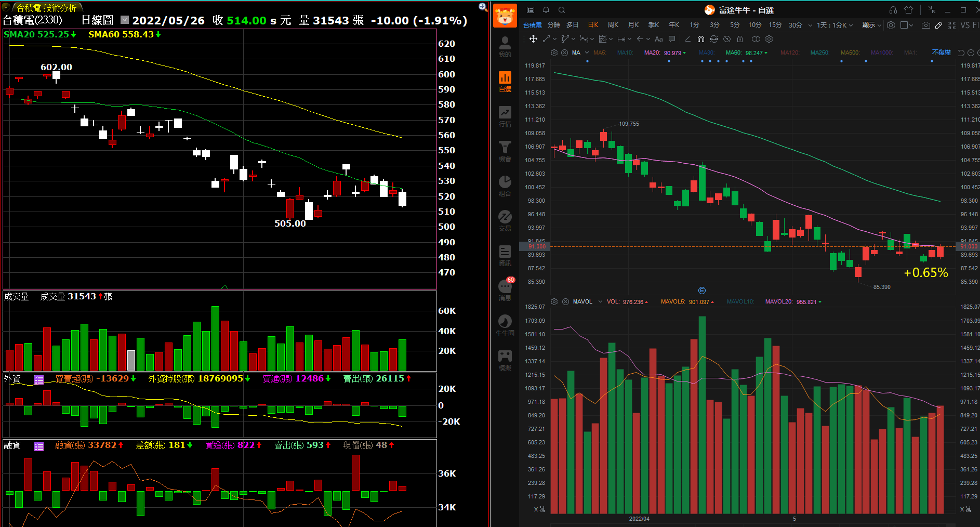
Task: Switch to the 5分 five-minute tab
Action: click(x=735, y=25)
